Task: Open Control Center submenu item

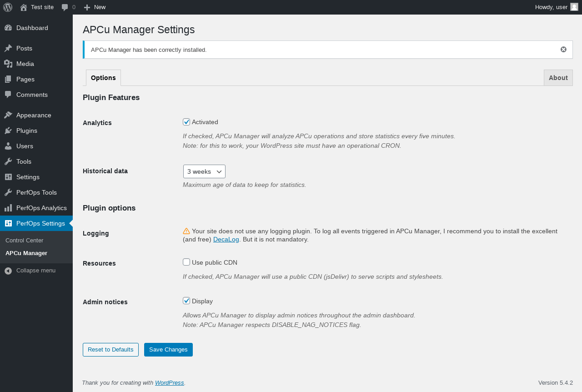Action: pyautogui.click(x=25, y=240)
